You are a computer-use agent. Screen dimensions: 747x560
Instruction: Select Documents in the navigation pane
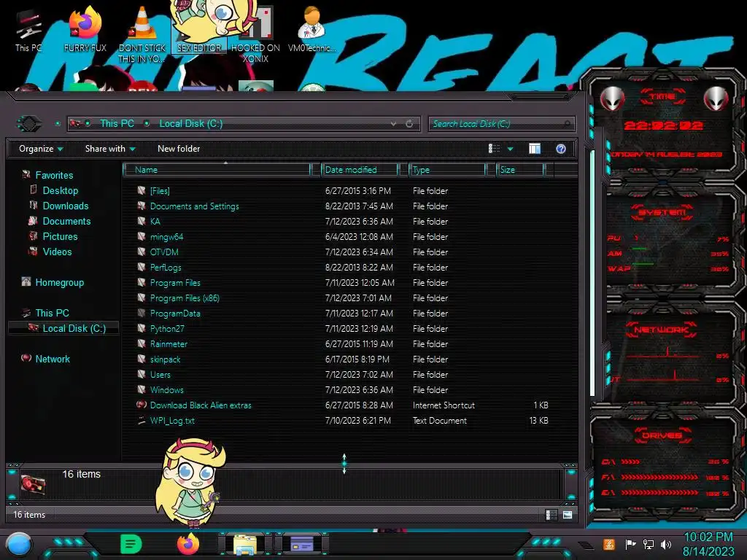pyautogui.click(x=66, y=221)
